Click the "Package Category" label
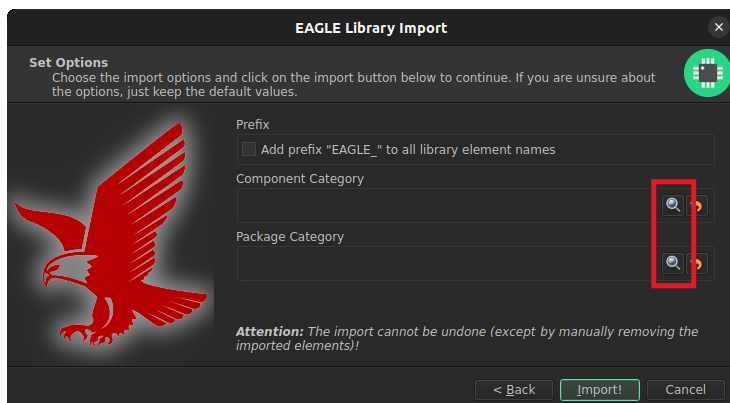 [290, 236]
